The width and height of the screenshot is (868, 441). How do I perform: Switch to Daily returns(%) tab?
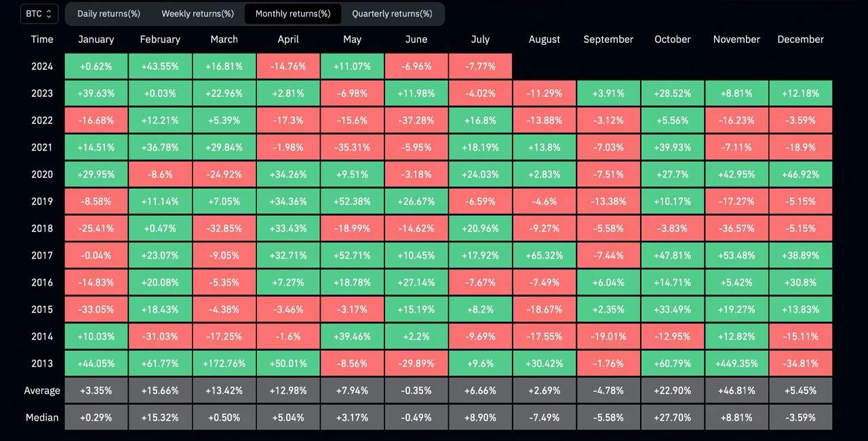(108, 14)
